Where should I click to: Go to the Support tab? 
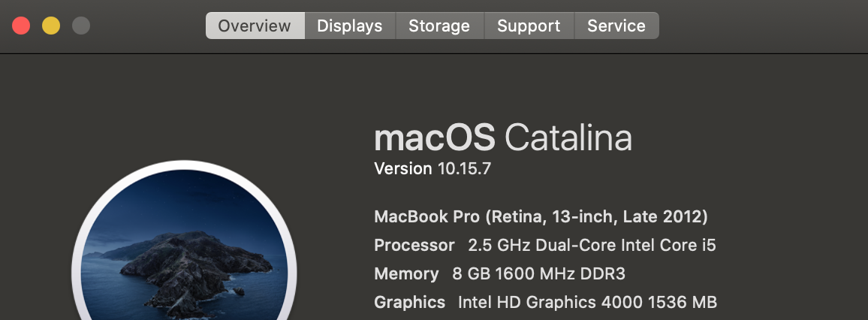529,26
